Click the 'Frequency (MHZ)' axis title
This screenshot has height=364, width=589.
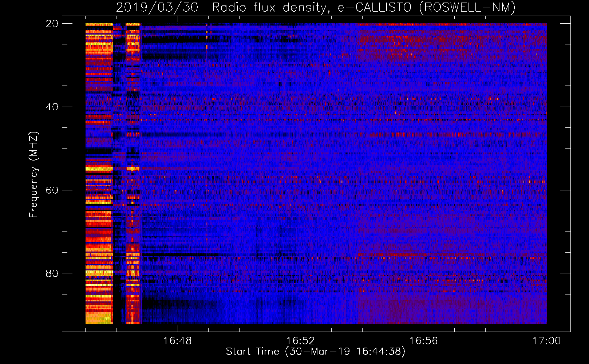(x=33, y=175)
